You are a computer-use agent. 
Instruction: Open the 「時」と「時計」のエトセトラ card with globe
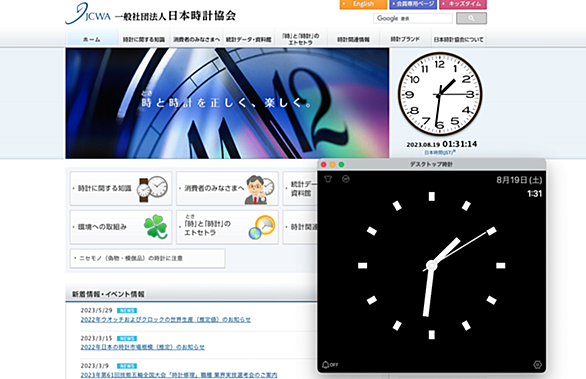pos(227,227)
